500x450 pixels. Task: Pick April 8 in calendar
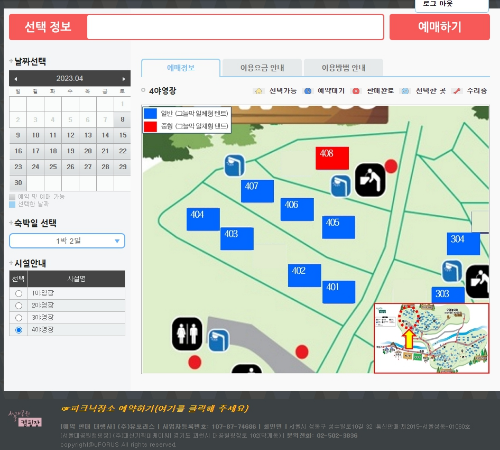pyautogui.click(x=122, y=119)
